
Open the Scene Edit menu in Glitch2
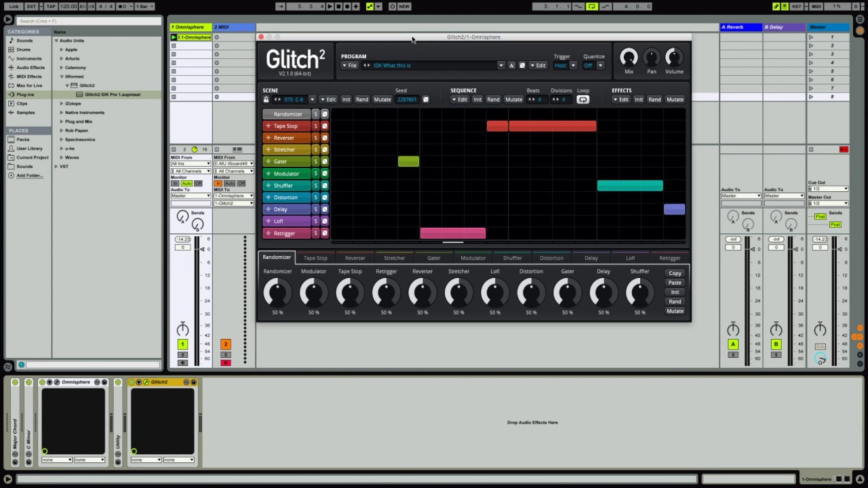coord(328,100)
